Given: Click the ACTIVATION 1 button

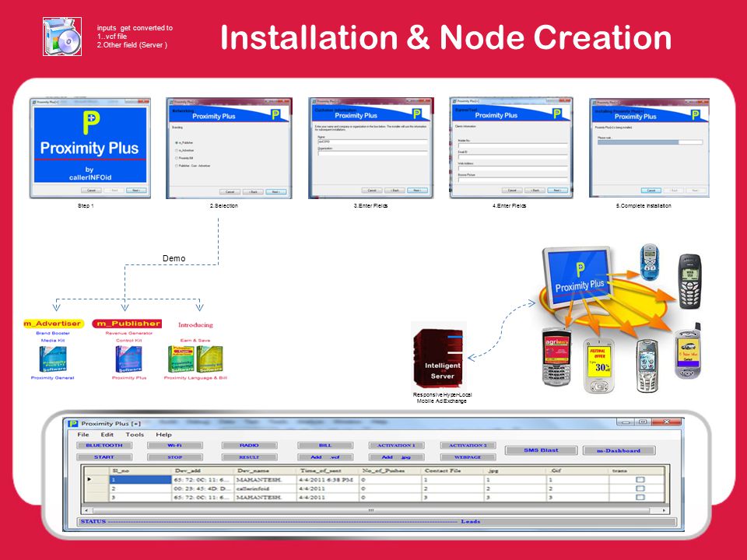Looking at the screenshot, I should tap(396, 445).
